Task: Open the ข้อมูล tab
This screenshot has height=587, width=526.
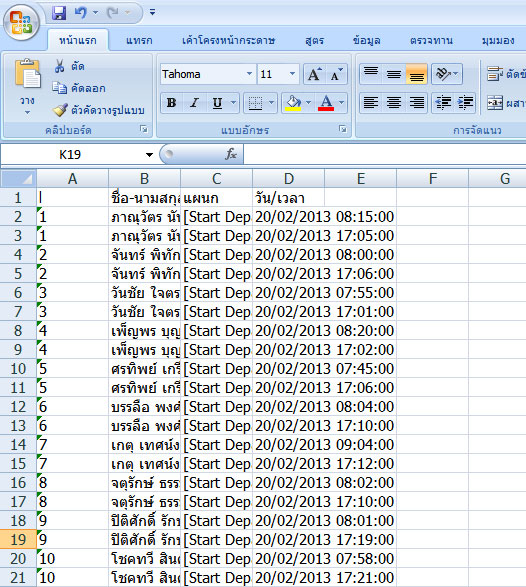Action: 367,40
